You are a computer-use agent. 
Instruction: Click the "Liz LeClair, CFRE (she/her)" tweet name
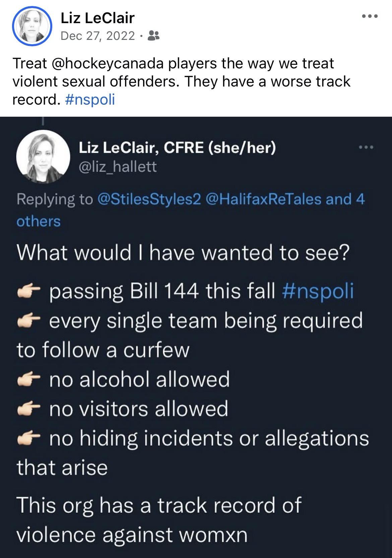(x=177, y=147)
